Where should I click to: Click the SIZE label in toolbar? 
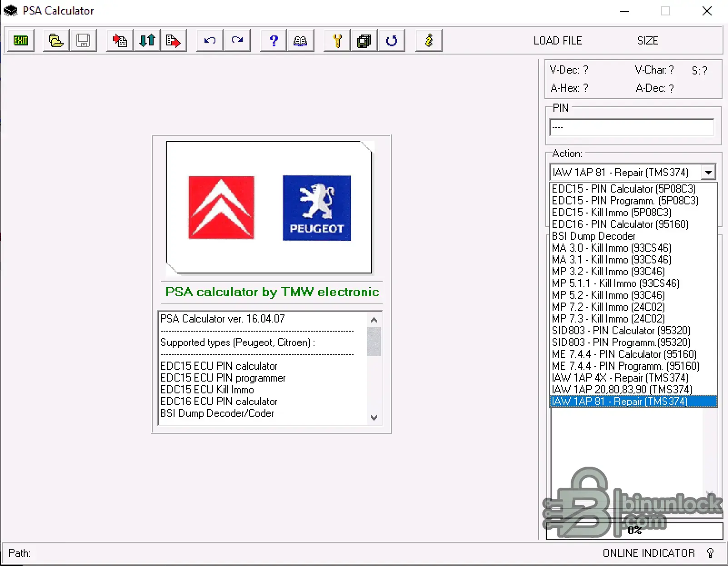click(648, 40)
